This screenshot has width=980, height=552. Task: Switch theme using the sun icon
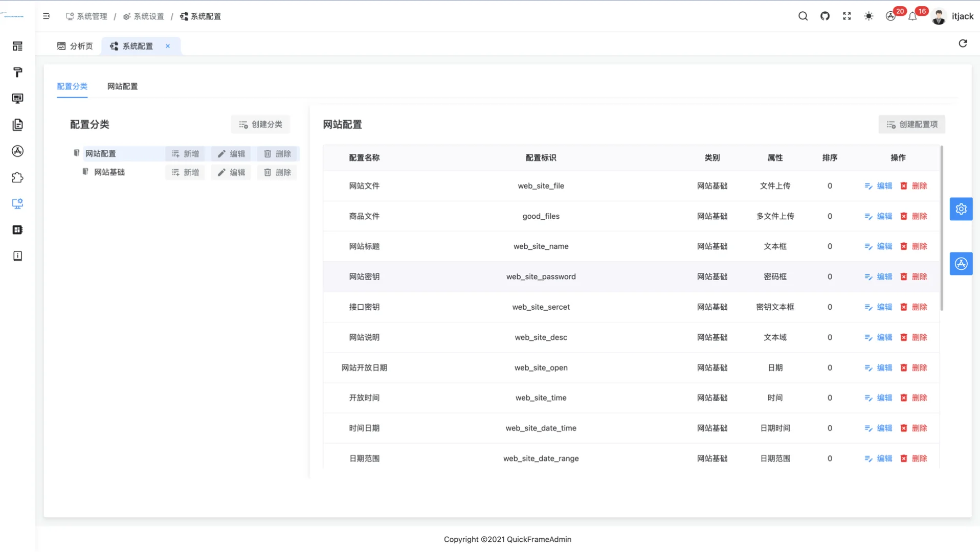pos(868,16)
